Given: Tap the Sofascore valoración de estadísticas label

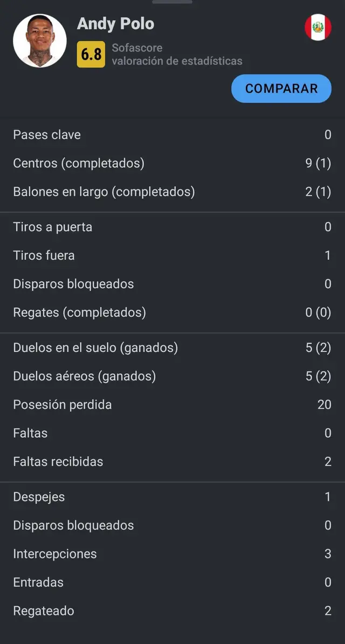Looking at the screenshot, I should [x=177, y=55].
